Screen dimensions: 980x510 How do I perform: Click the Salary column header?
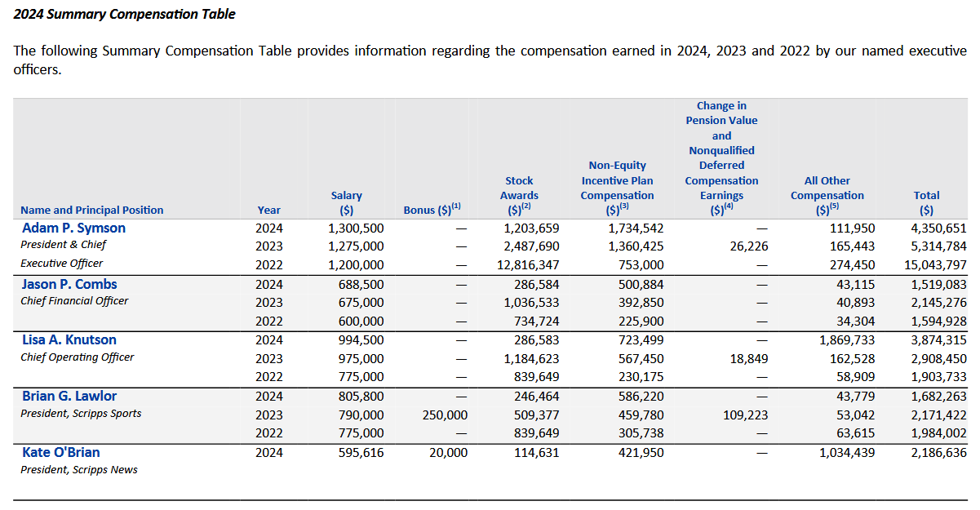point(346,202)
